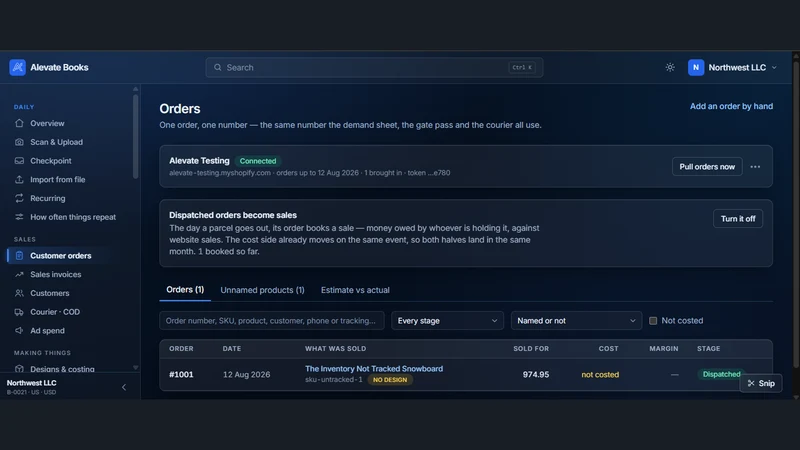Click the Turn it off button
The image size is (800, 450).
click(x=738, y=218)
